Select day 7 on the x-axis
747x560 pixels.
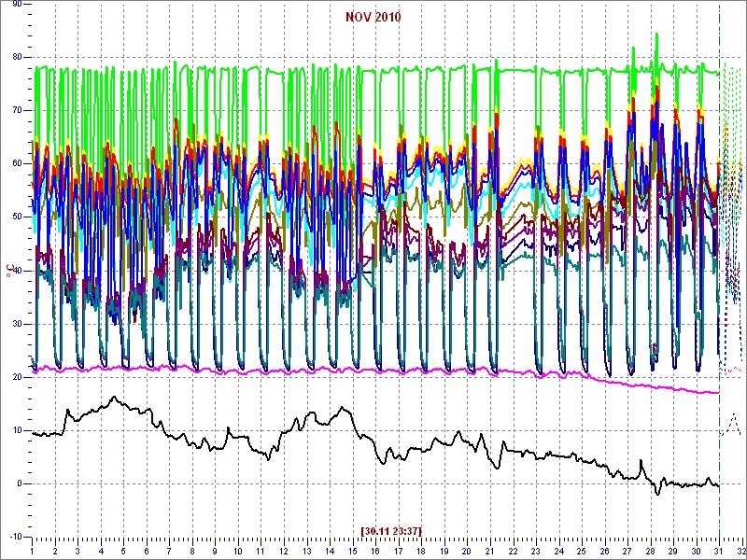click(x=170, y=551)
